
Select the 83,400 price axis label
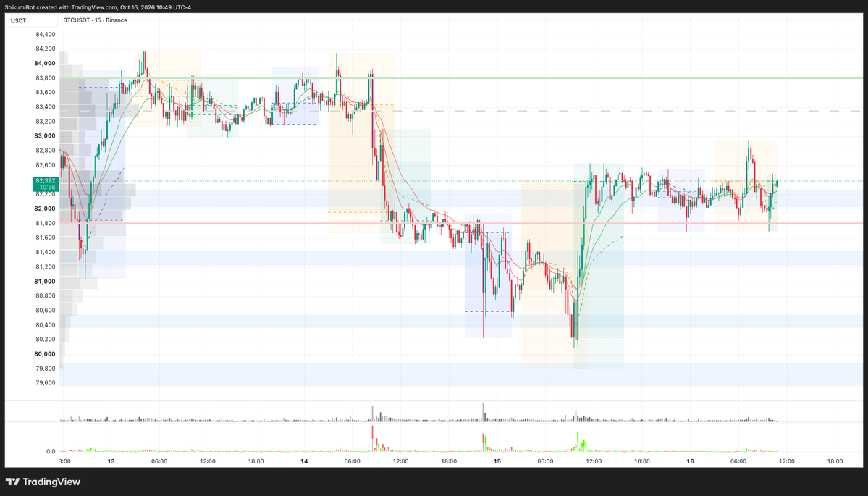(45, 107)
